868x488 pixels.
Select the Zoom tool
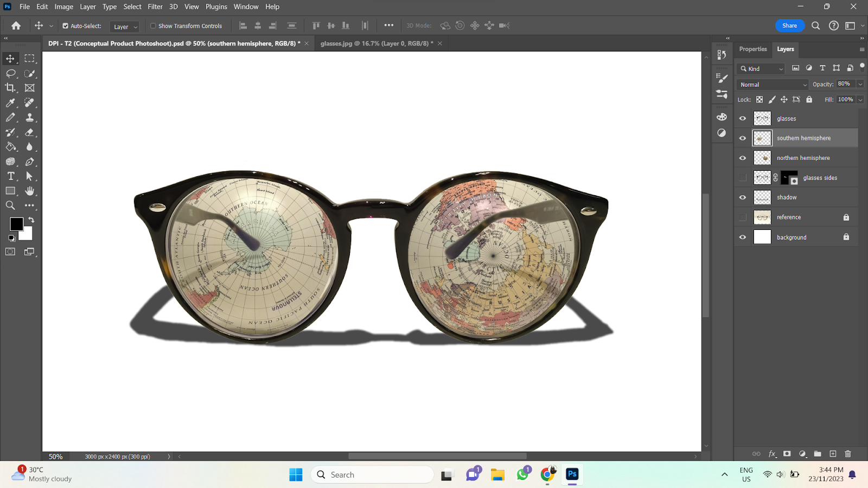[10, 206]
